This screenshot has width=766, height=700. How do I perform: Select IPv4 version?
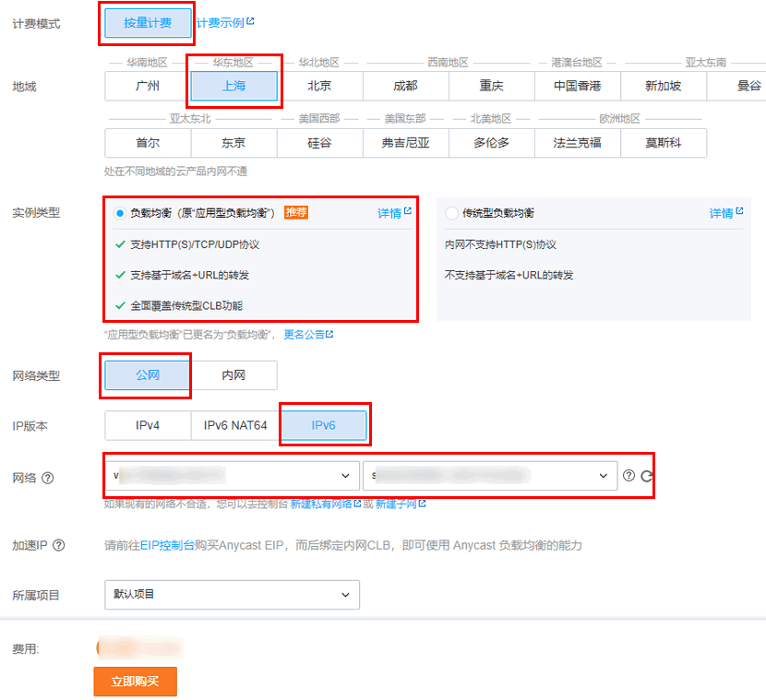tap(148, 426)
